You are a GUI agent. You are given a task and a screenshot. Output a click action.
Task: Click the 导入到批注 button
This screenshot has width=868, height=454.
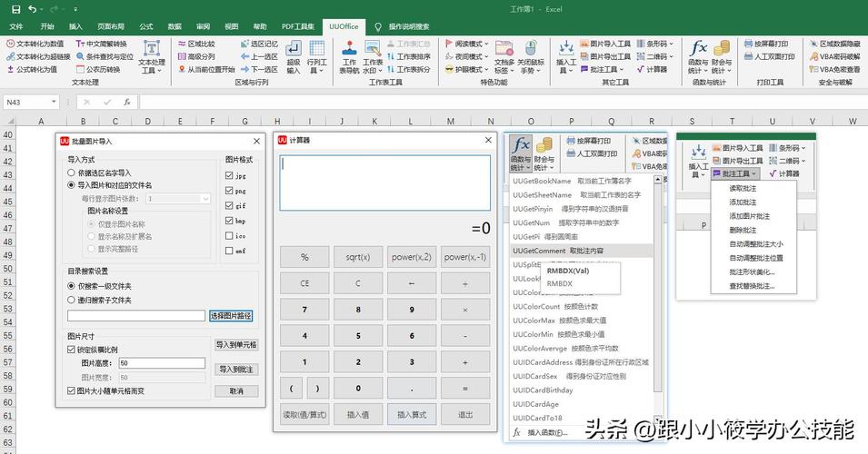point(236,370)
